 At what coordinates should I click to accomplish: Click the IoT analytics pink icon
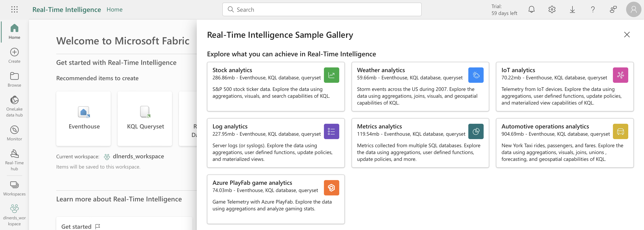[x=621, y=75]
